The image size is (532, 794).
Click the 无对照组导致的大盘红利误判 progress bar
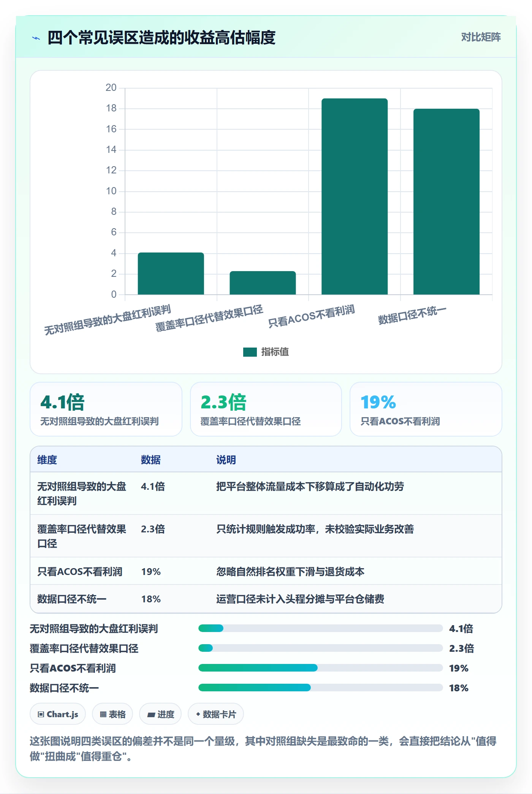320,628
